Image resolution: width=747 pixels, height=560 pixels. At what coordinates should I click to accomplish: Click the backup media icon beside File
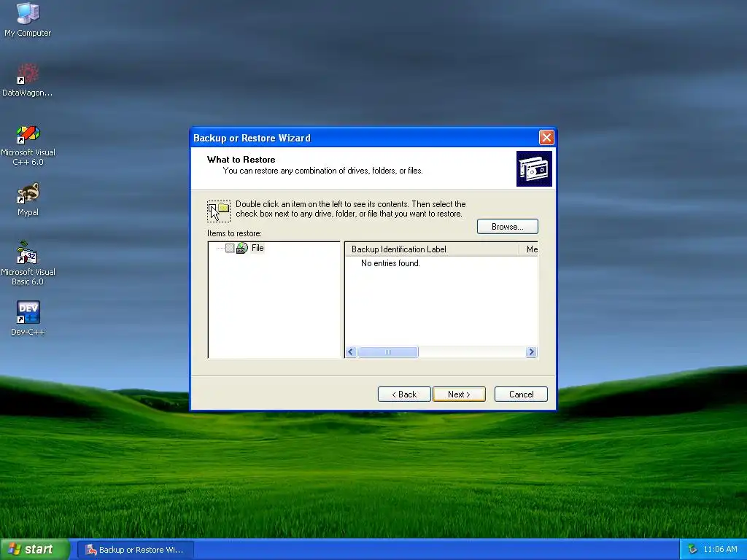click(x=242, y=248)
